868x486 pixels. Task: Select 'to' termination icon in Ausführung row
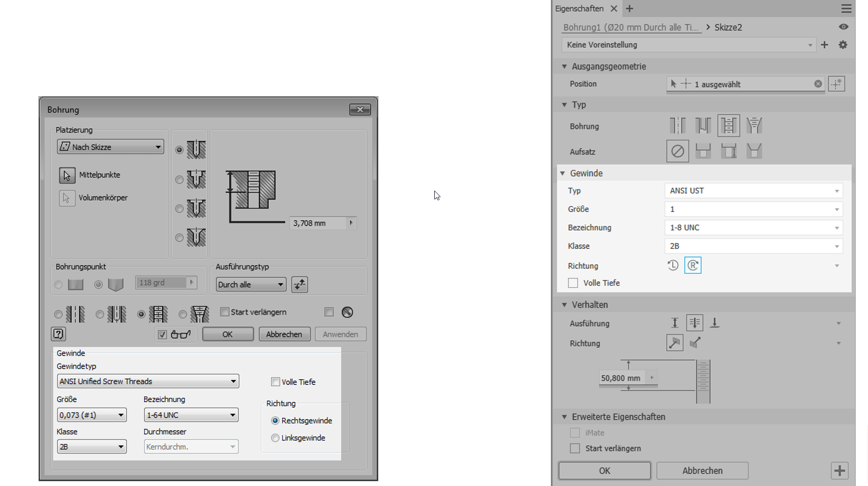click(x=715, y=323)
